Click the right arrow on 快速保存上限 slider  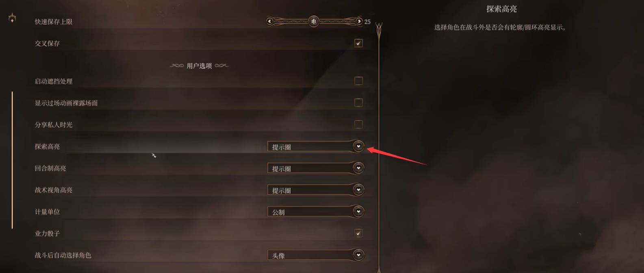tap(359, 21)
